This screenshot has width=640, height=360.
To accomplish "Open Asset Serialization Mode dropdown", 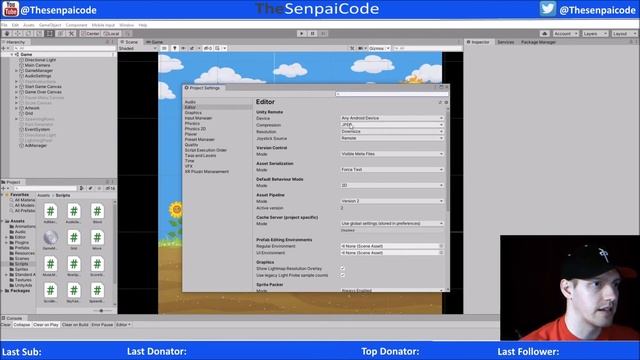I will (392, 169).
